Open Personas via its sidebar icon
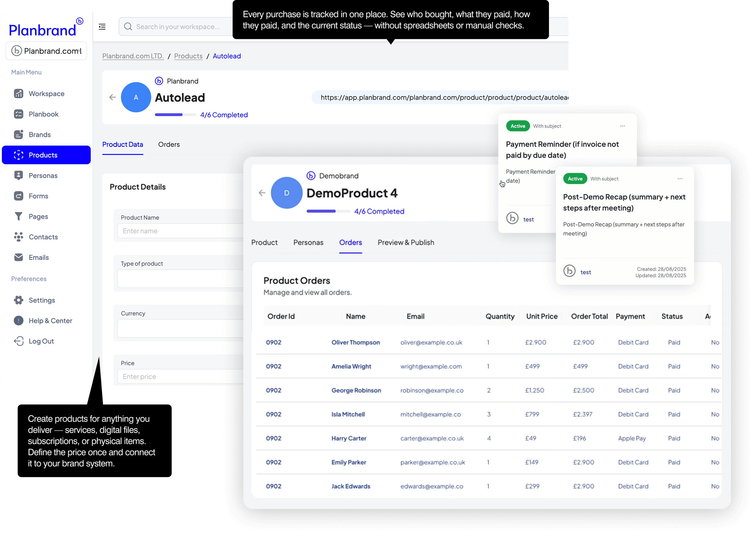756x536 pixels. coord(19,175)
